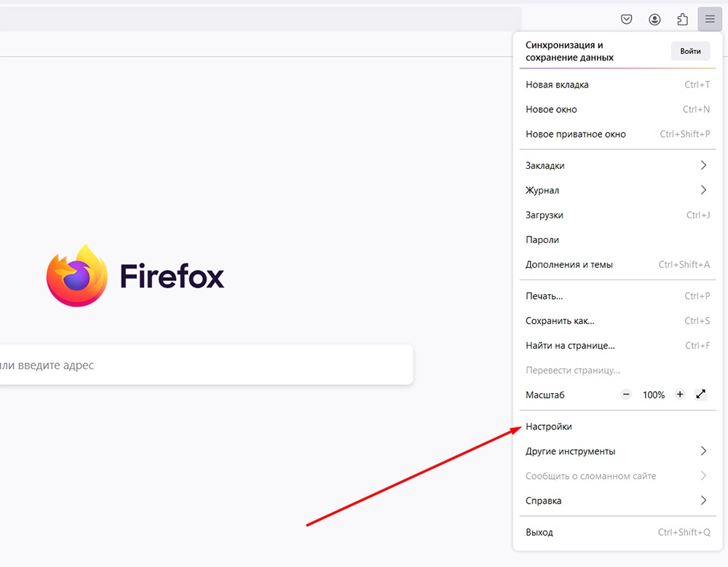The width and height of the screenshot is (728, 567).
Task: Open Синхронизация и сохранение данных entry
Action: [569, 51]
